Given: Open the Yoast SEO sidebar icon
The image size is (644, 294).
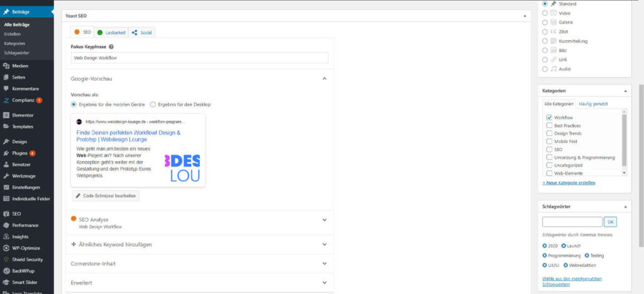Looking at the screenshot, I should pos(6,214).
